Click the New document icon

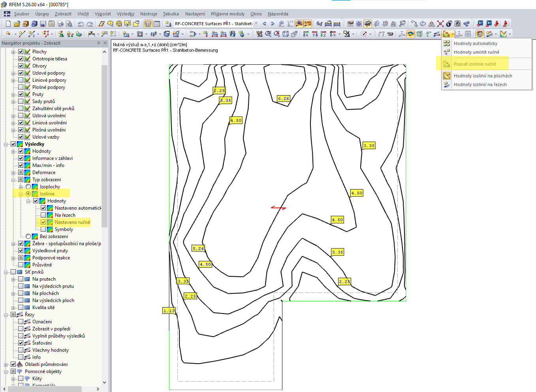pyautogui.click(x=8, y=24)
